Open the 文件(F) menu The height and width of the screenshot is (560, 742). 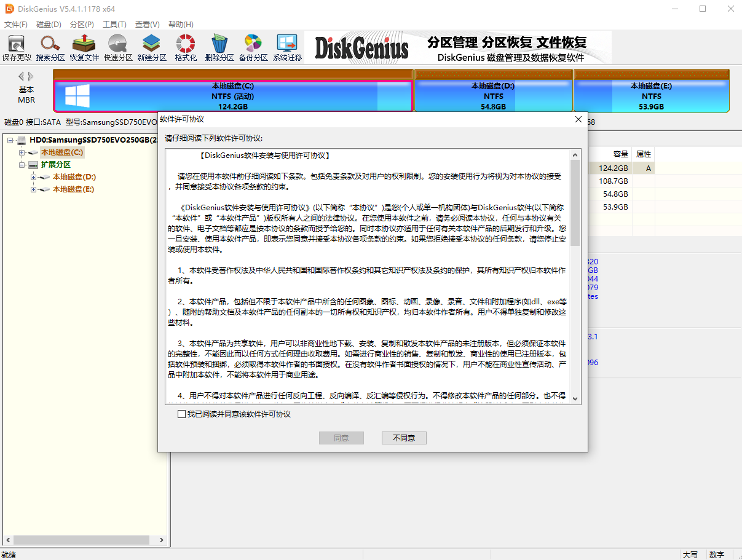(x=15, y=25)
